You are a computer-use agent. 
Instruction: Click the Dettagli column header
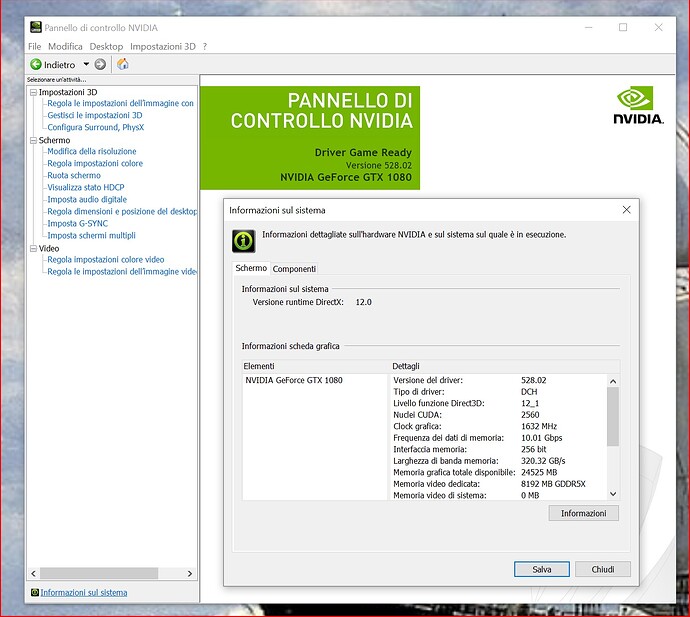pos(505,366)
